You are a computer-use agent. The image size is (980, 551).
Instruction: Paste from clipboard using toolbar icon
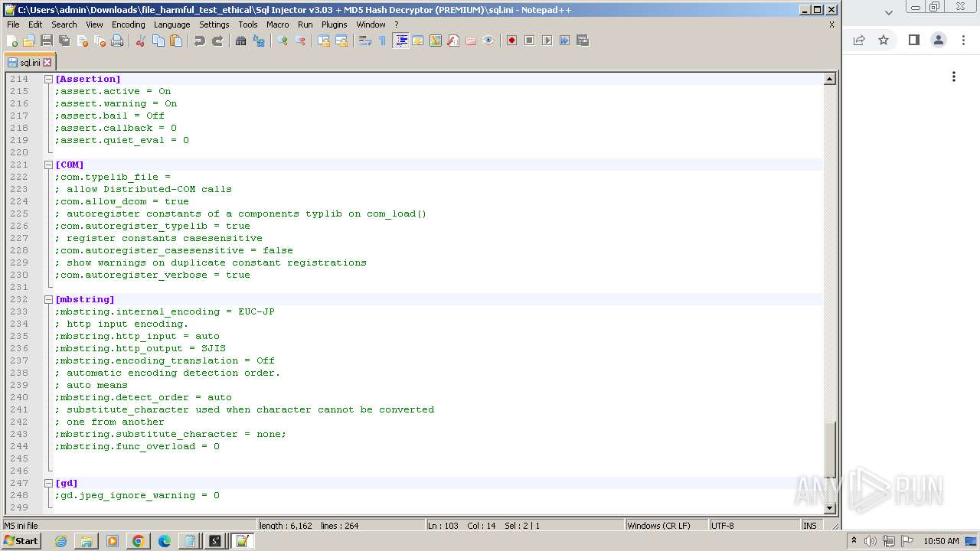176,41
